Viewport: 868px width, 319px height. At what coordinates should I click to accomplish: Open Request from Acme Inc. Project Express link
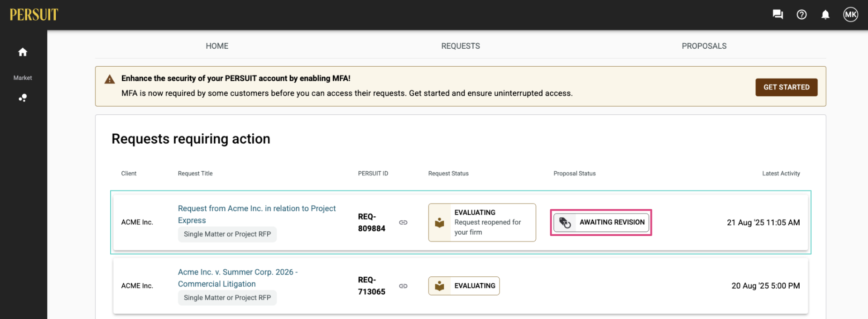click(257, 214)
